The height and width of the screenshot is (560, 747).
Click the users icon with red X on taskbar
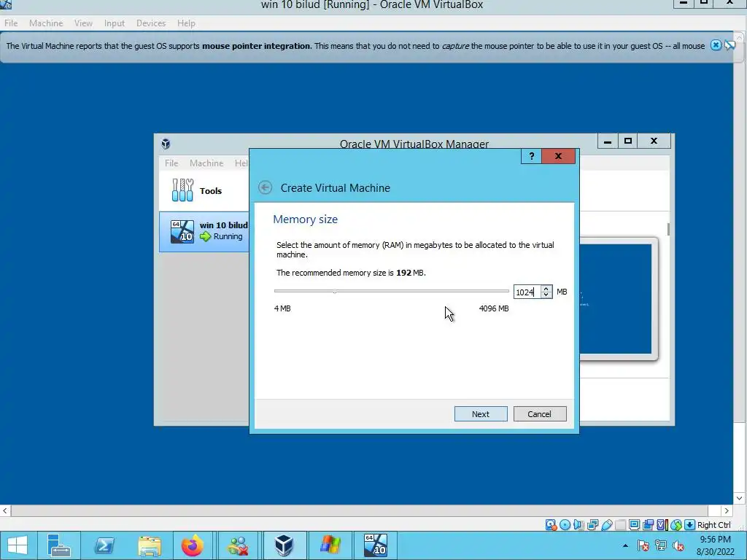pos(238,545)
